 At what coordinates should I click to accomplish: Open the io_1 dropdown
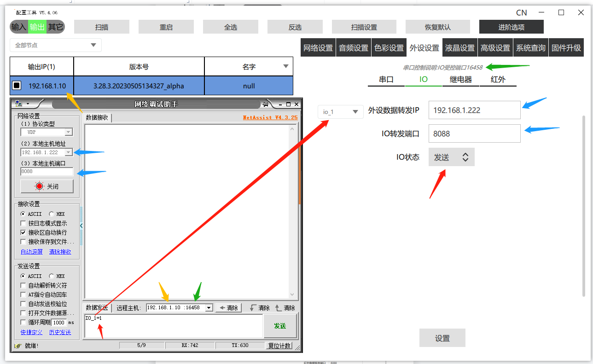340,112
